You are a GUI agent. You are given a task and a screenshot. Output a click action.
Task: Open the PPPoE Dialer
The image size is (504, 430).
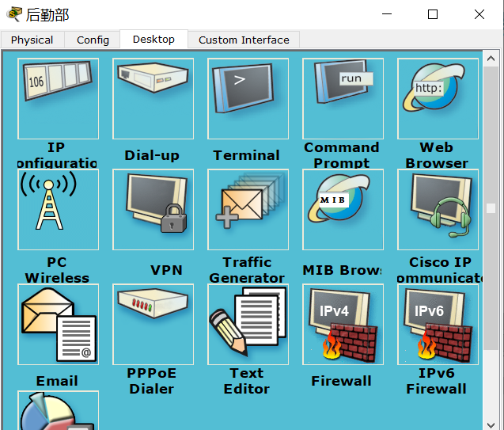153,324
